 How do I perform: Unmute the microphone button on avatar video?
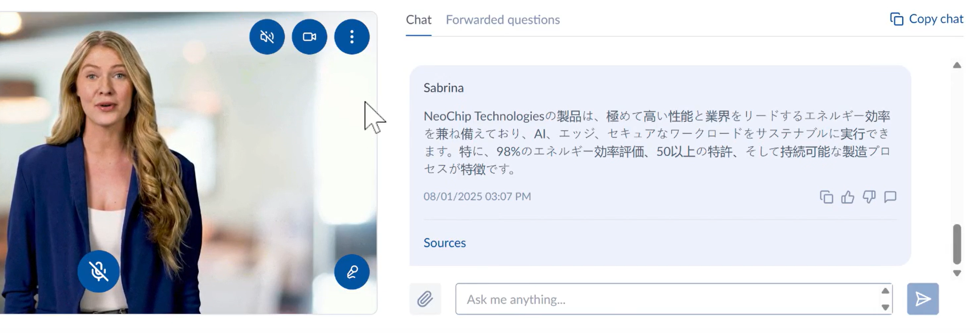tap(98, 271)
